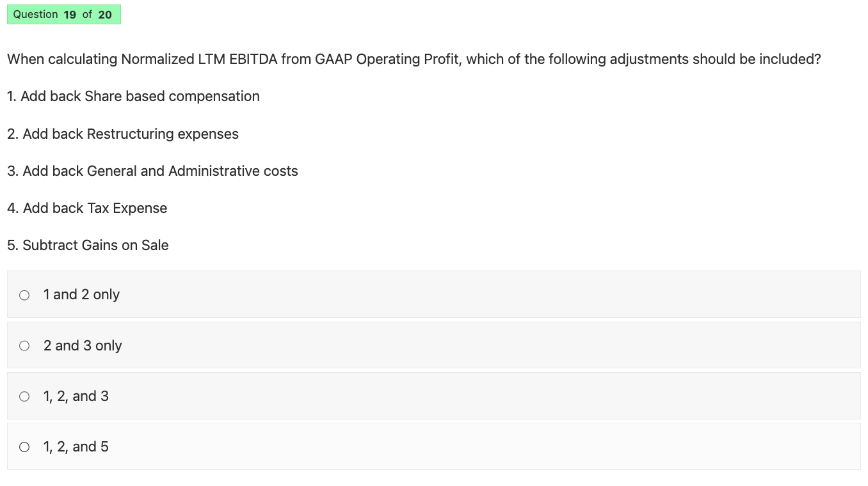
Task: Choose the "1, 2, and 3" radio button
Action: [24, 396]
